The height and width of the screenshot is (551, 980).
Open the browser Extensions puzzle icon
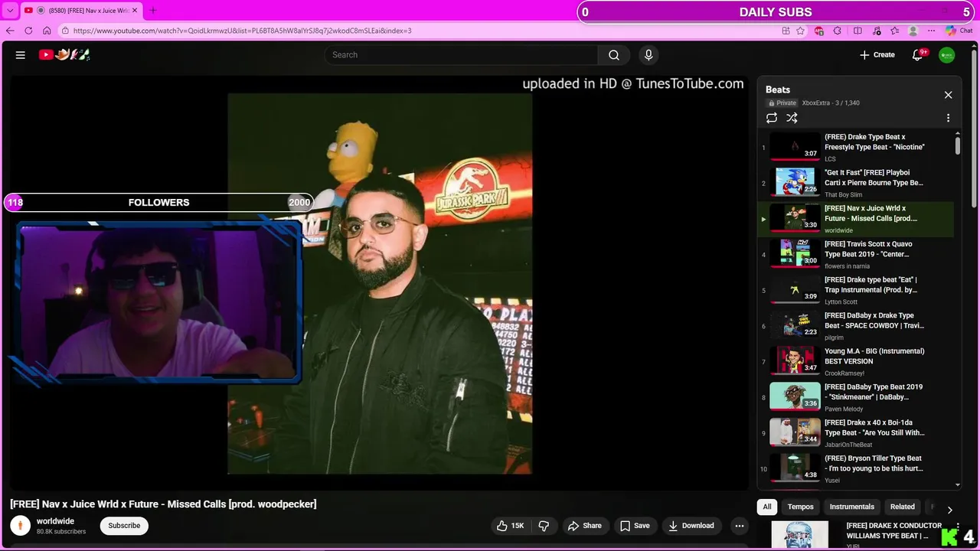tap(837, 31)
